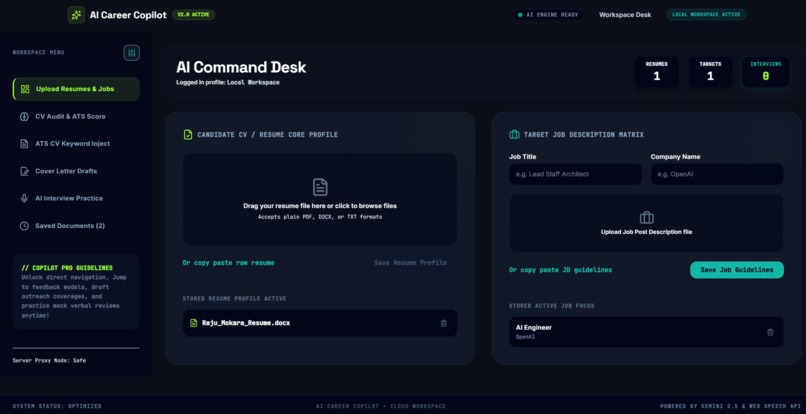Screen dimensions: 806x414
Task: Click 'Accepts plain PDF, DOCX, or TXT formats' text
Action: [x=320, y=217]
